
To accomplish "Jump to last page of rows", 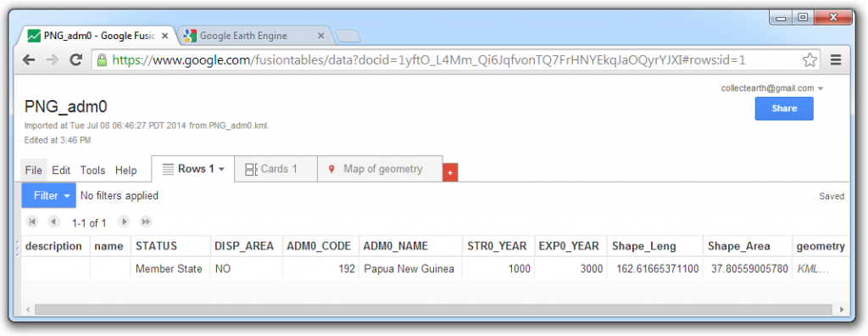I will 146,221.
